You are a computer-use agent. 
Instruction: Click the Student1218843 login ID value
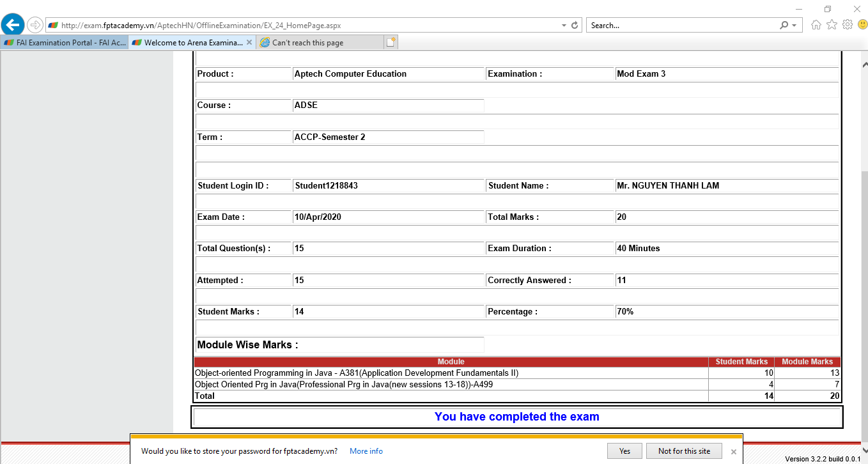pos(326,186)
